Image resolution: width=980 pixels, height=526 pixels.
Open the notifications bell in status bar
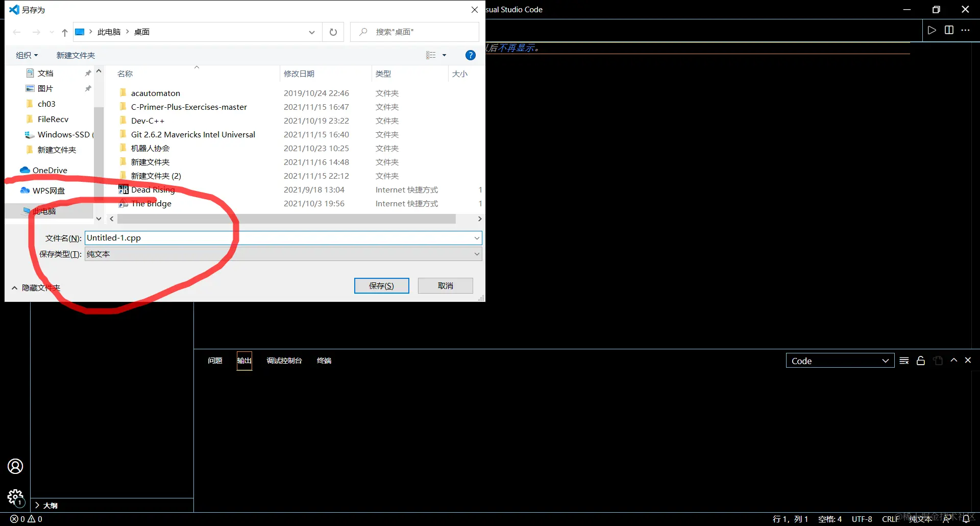(966, 519)
